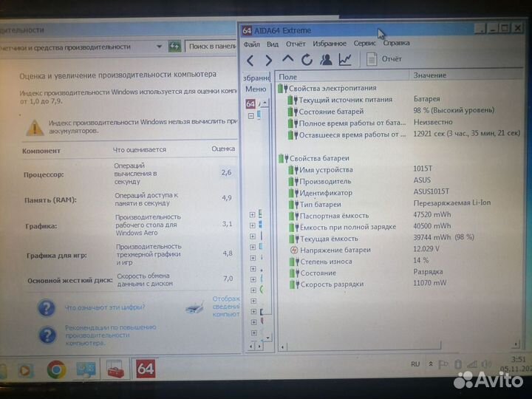The image size is (532, 399).
Task: Click the help icon beside 'Рекомендации по повышению'
Action: [47, 335]
